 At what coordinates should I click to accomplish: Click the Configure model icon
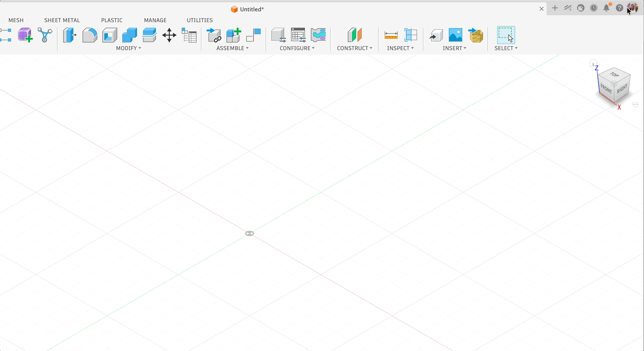pyautogui.click(x=278, y=35)
